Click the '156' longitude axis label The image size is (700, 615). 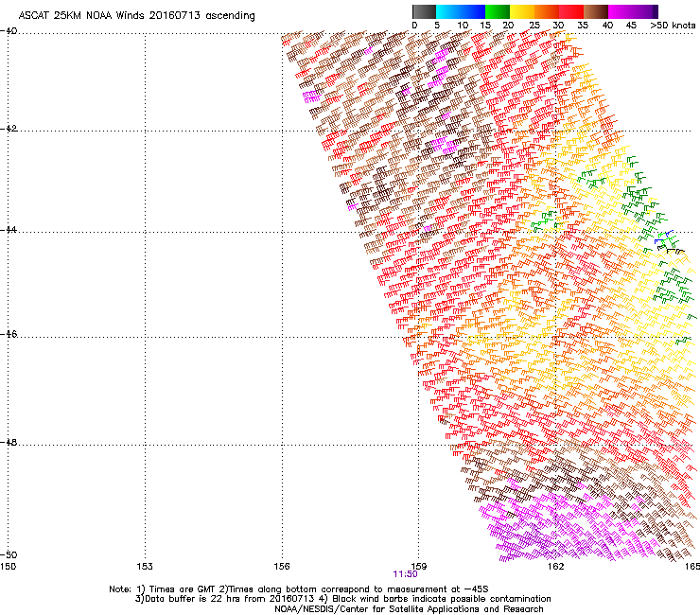(282, 567)
